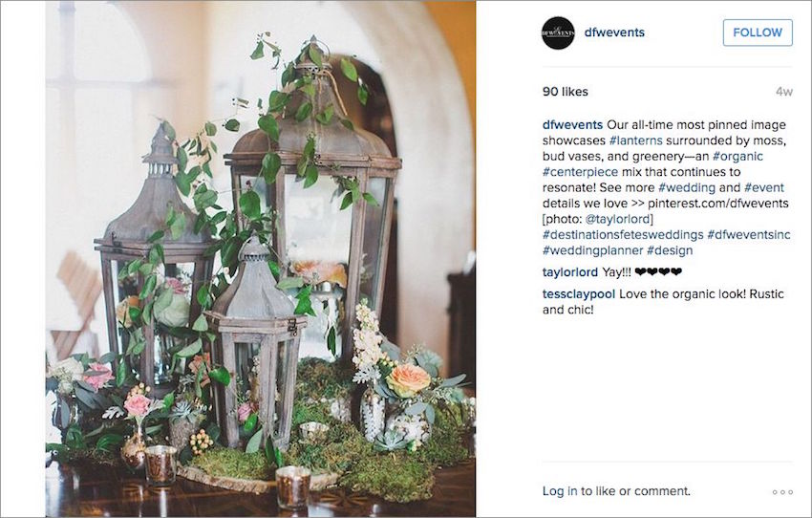Open the #lanterns hashtag
812x518 pixels.
[635, 140]
